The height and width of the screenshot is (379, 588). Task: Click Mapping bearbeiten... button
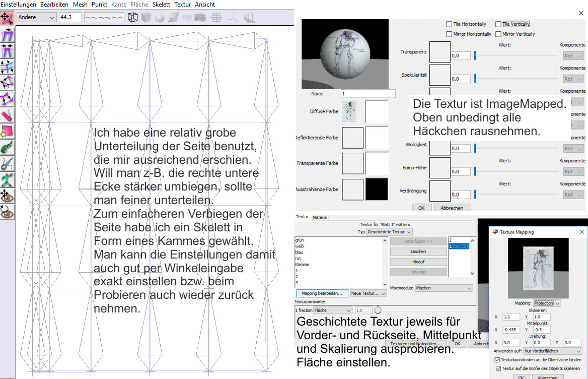322,293
